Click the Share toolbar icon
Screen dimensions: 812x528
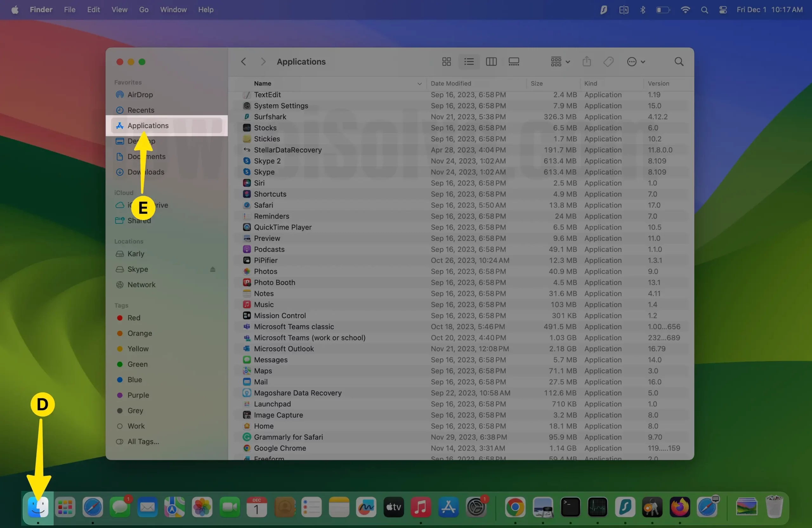(586, 62)
